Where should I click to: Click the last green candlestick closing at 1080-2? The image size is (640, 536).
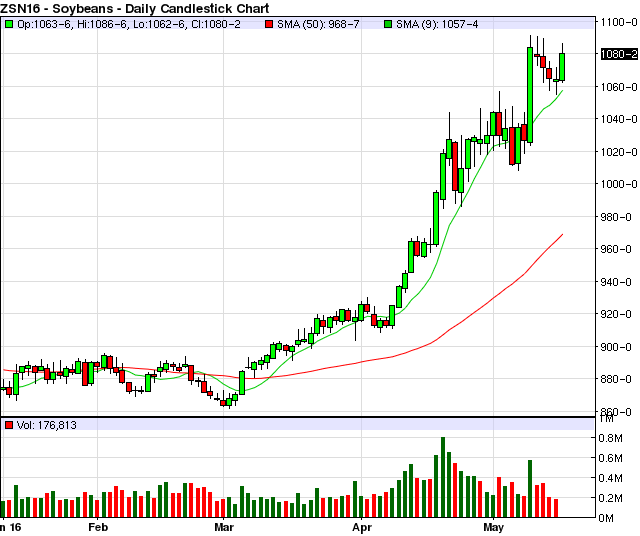[x=562, y=67]
